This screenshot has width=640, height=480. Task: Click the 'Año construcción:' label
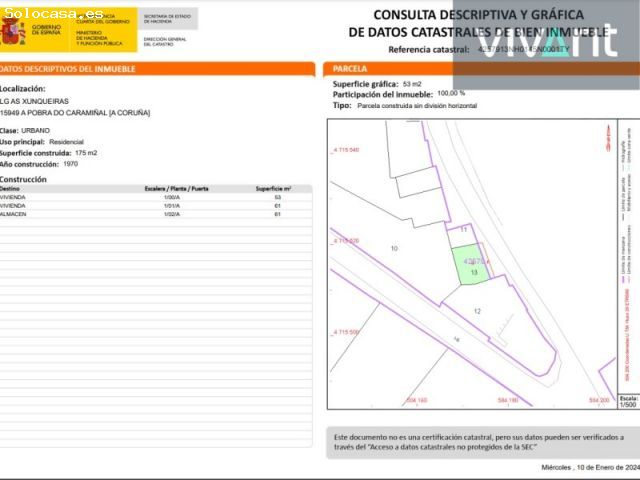pyautogui.click(x=29, y=164)
